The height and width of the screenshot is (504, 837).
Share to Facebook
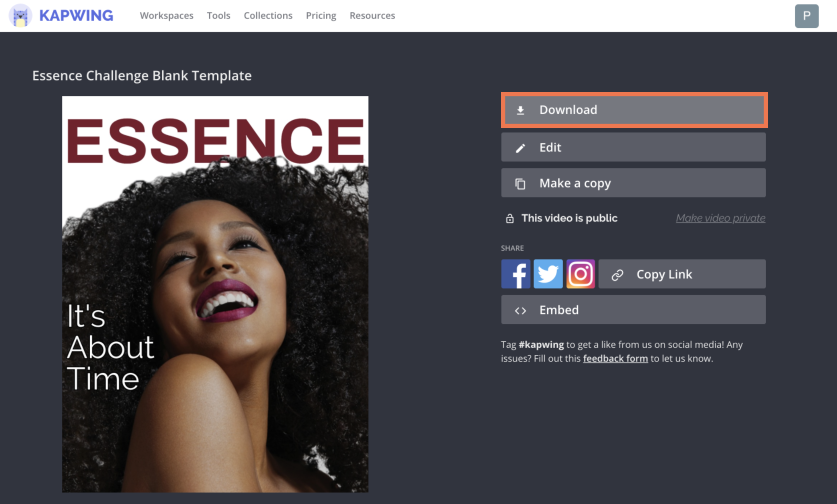click(516, 274)
